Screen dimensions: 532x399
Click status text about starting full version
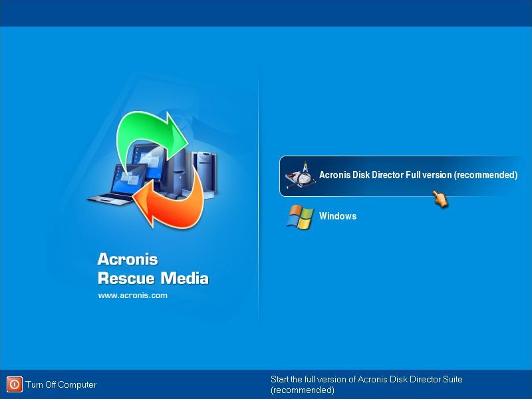pos(366,384)
